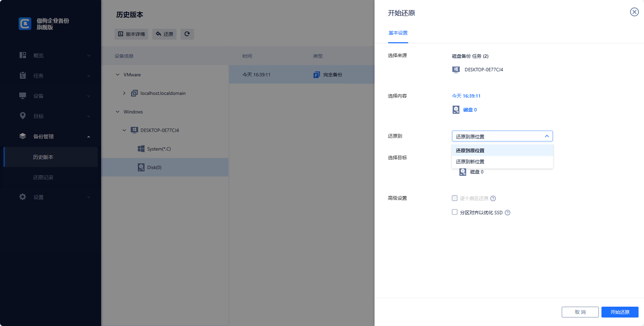
Task: Click the 设置 gear in the sidebar
Action: [23, 197]
